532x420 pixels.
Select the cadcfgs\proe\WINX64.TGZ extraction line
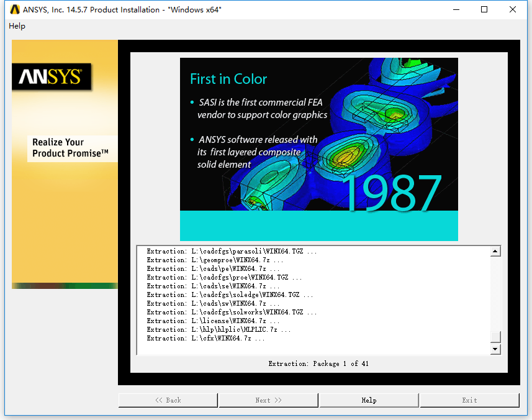[x=224, y=277]
